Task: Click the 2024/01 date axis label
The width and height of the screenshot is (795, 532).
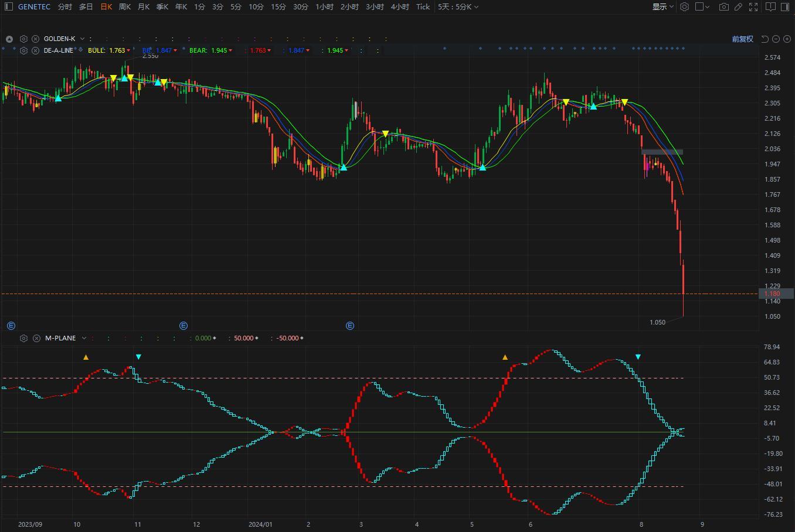Action: pos(260,524)
